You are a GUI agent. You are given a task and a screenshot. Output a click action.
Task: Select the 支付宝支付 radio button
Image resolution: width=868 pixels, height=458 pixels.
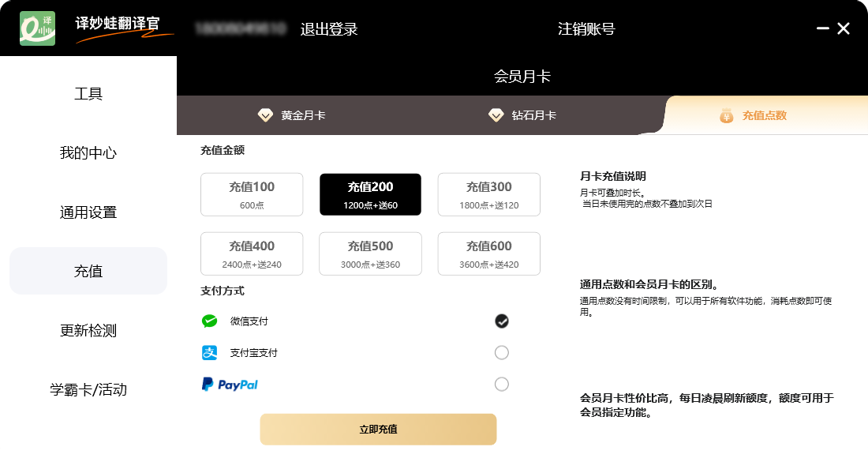pos(502,353)
